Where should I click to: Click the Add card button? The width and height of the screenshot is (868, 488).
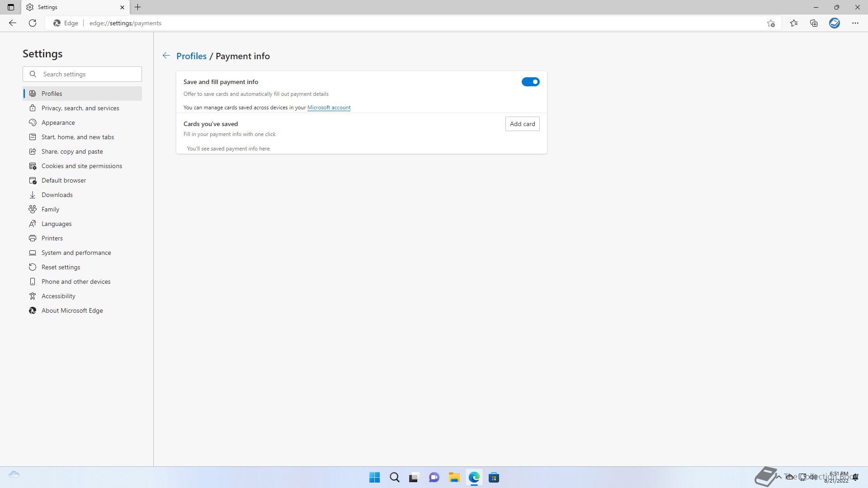pyautogui.click(x=522, y=124)
